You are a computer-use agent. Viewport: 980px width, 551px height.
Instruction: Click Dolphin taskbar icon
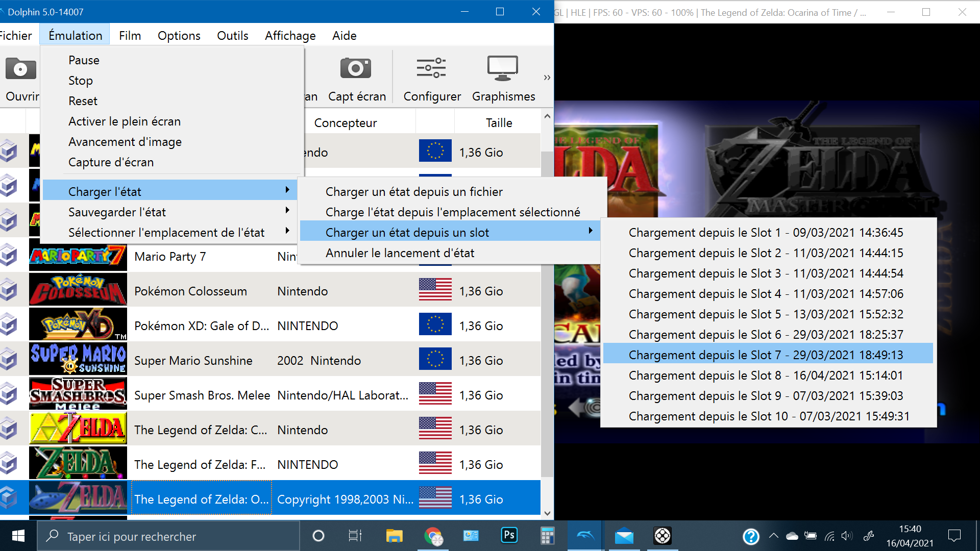[585, 536]
